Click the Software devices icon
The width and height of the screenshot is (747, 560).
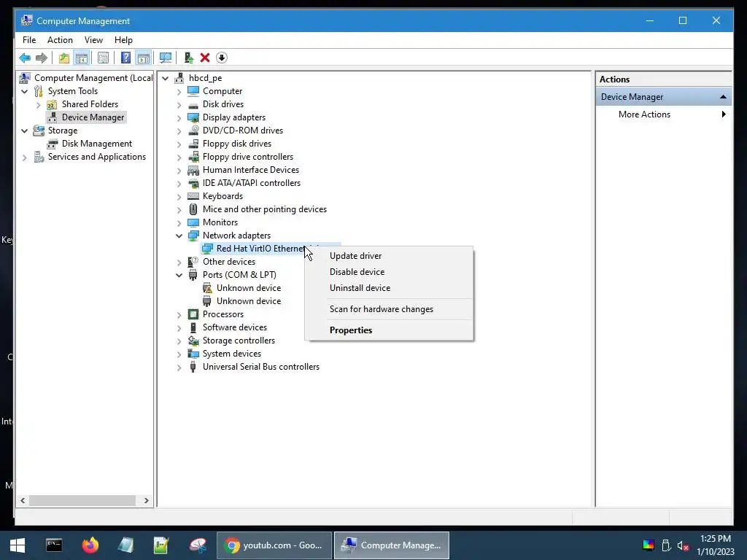point(193,327)
